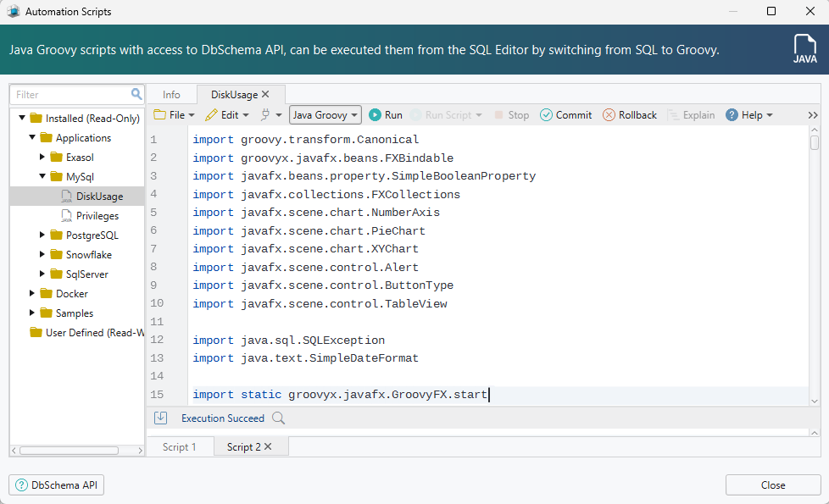Click the DbSchema API help circle icon
This screenshot has height=504, width=829.
tap(21, 485)
